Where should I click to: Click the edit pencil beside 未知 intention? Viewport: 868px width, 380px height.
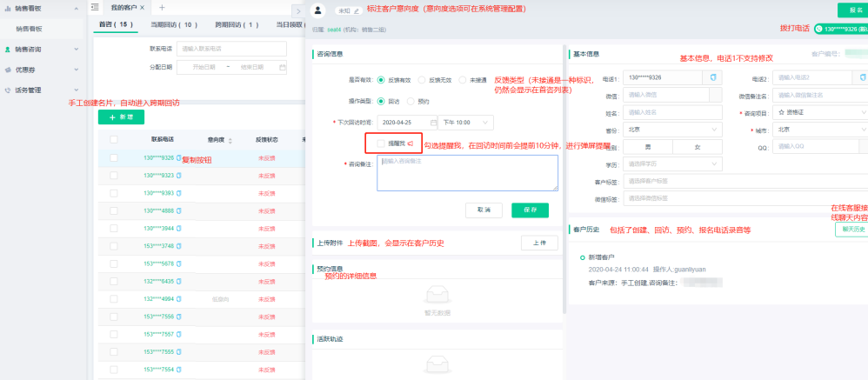coord(357,10)
